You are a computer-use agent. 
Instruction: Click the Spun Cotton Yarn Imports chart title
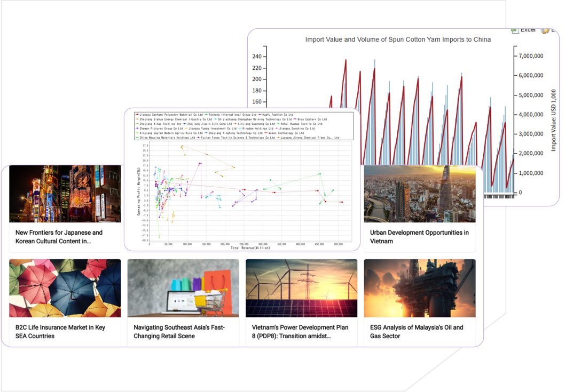tap(398, 39)
